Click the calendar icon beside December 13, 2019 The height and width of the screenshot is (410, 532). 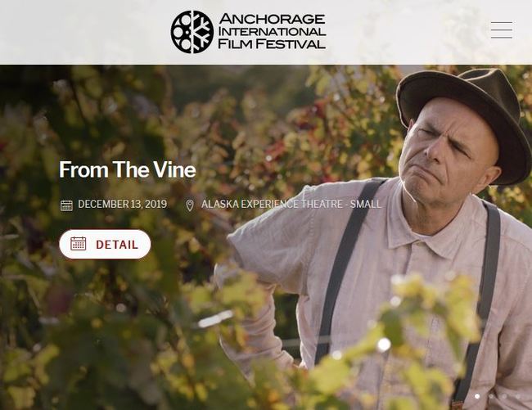66,205
